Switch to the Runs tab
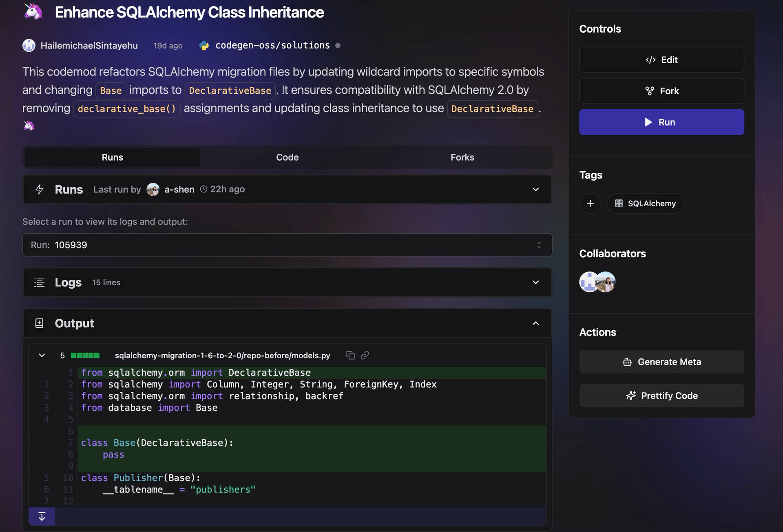 click(x=112, y=157)
